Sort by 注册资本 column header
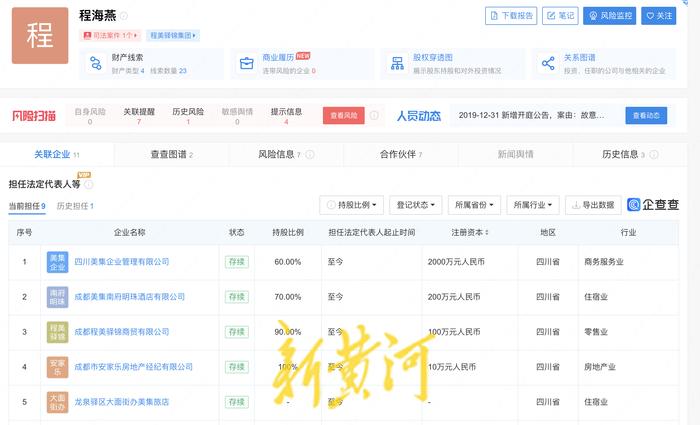The width and height of the screenshot is (700, 425). pyautogui.click(x=470, y=233)
